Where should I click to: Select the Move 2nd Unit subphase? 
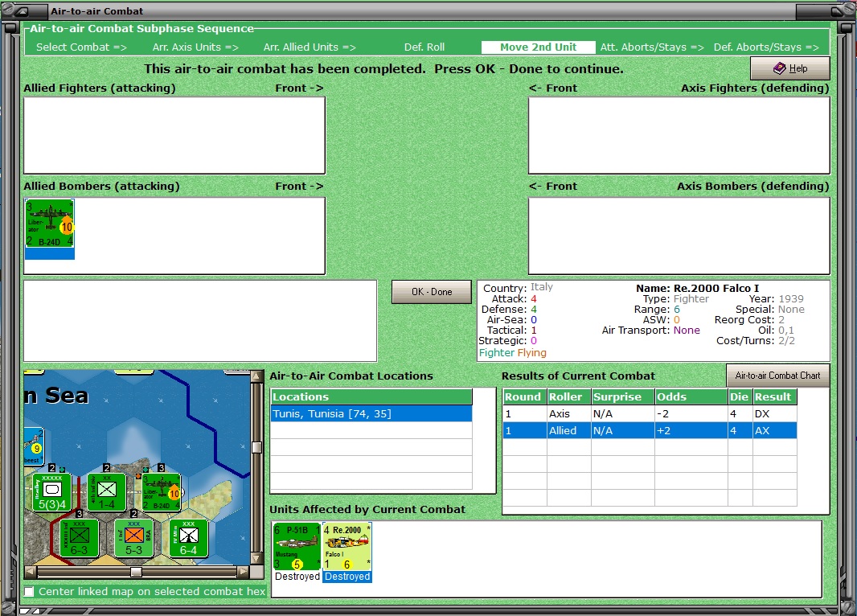point(538,47)
